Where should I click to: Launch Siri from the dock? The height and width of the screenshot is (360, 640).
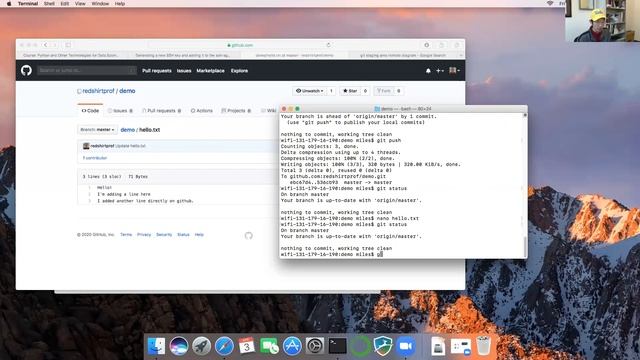point(179,346)
